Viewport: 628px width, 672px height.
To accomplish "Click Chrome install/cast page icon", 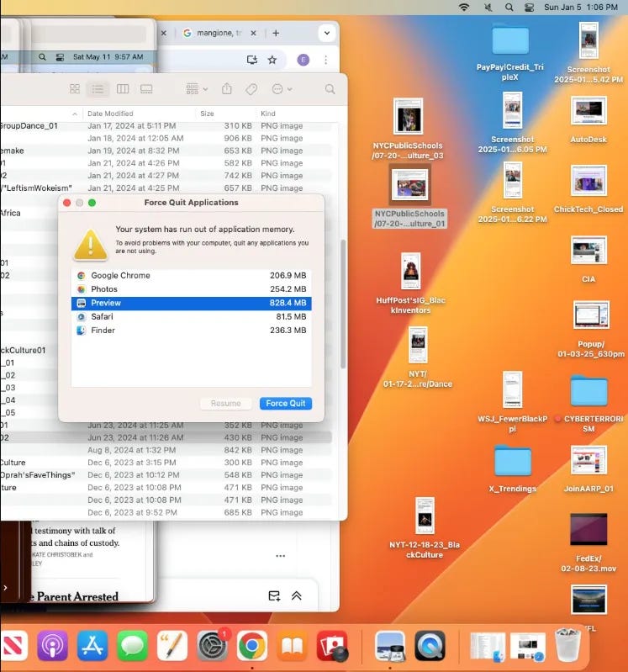I will point(252,60).
